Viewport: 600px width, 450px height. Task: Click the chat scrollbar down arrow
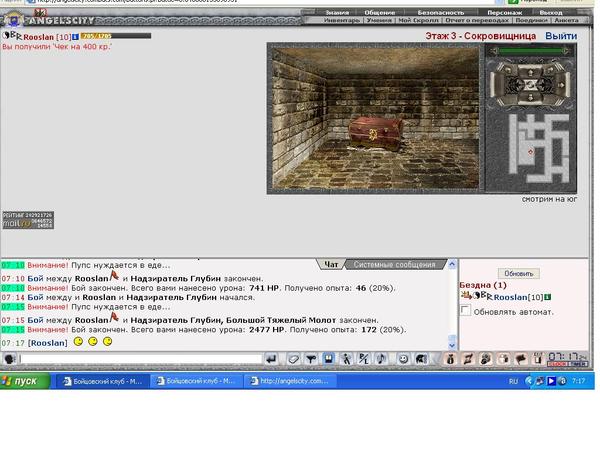coord(452,346)
